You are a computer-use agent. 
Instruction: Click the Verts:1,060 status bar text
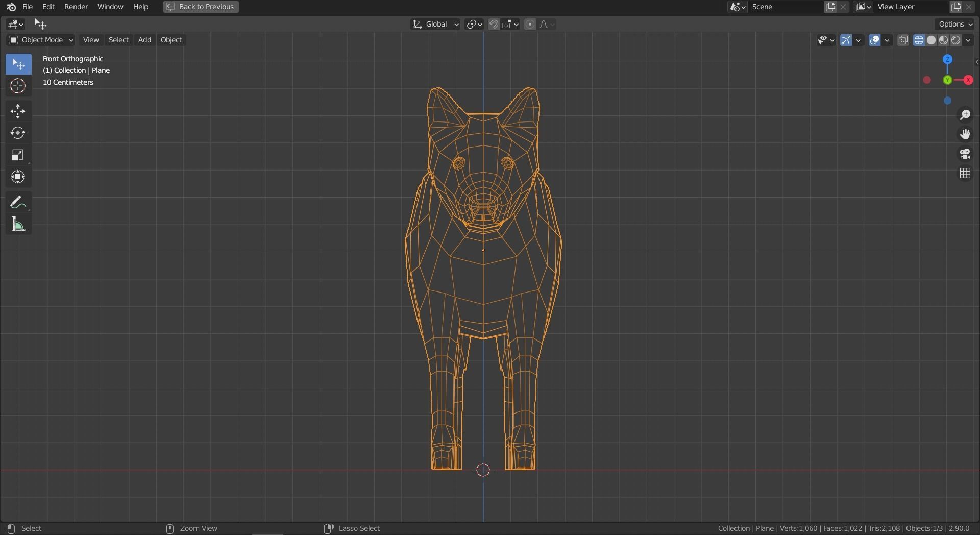[x=798, y=528]
